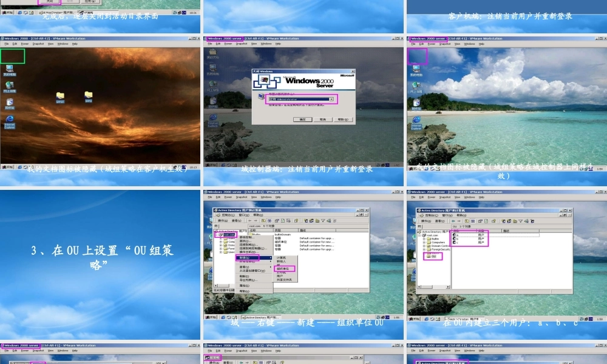Open the highlighted 新建 context menu item
This screenshot has width=607, height=364.
(254, 258)
